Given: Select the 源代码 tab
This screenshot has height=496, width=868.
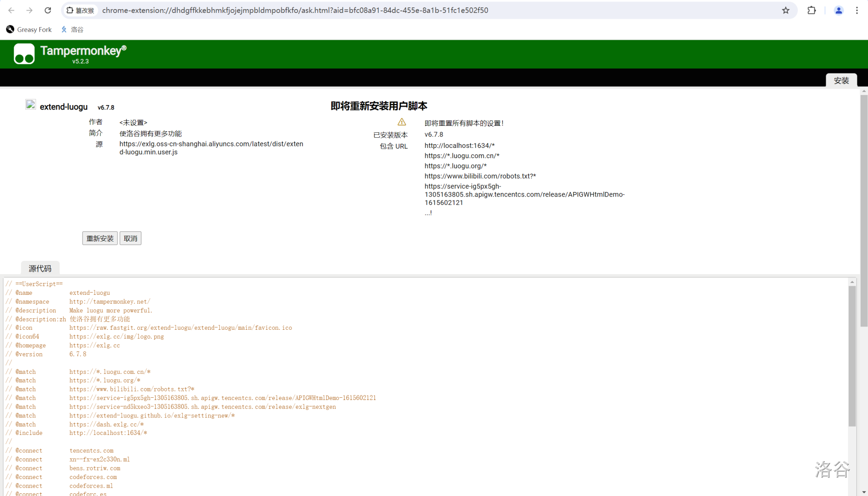Looking at the screenshot, I should pyautogui.click(x=40, y=269).
